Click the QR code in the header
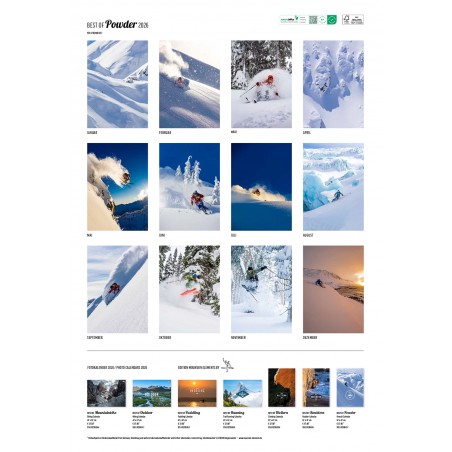The height and width of the screenshot is (452, 452). click(x=313, y=20)
